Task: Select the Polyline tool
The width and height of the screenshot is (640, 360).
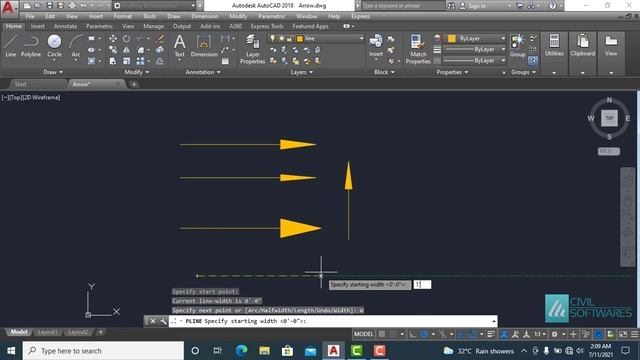Action: pos(31,45)
